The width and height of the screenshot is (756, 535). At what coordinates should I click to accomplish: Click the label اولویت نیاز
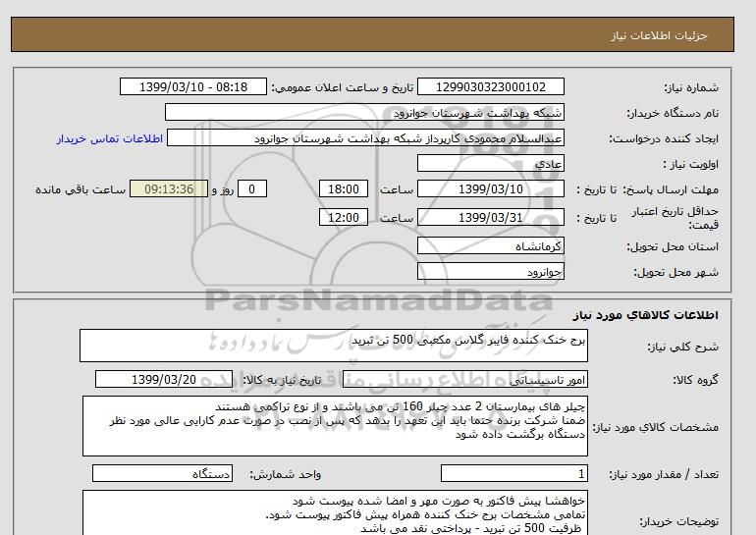click(x=691, y=164)
